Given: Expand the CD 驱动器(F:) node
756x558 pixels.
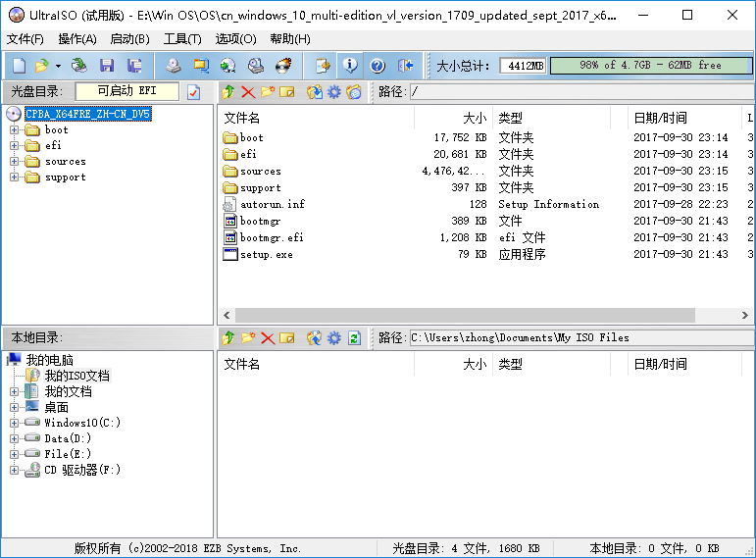Looking at the screenshot, I should click(14, 470).
